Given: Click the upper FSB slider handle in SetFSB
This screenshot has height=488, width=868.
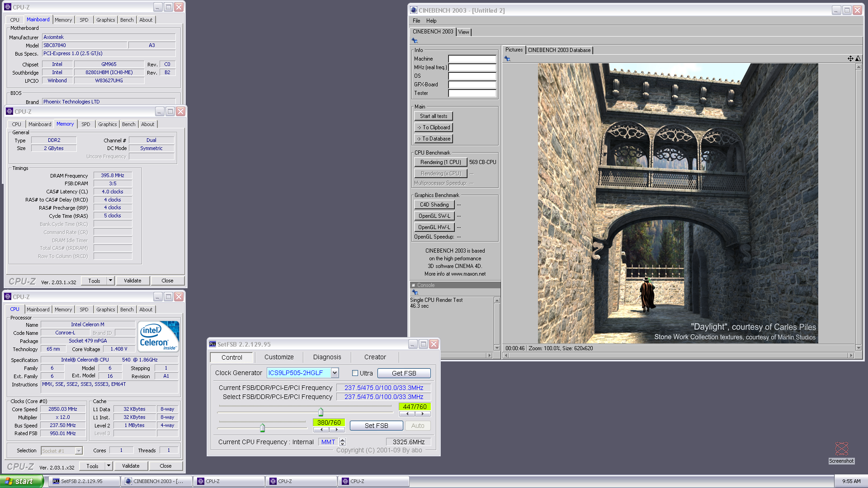Looking at the screenshot, I should point(321,412).
